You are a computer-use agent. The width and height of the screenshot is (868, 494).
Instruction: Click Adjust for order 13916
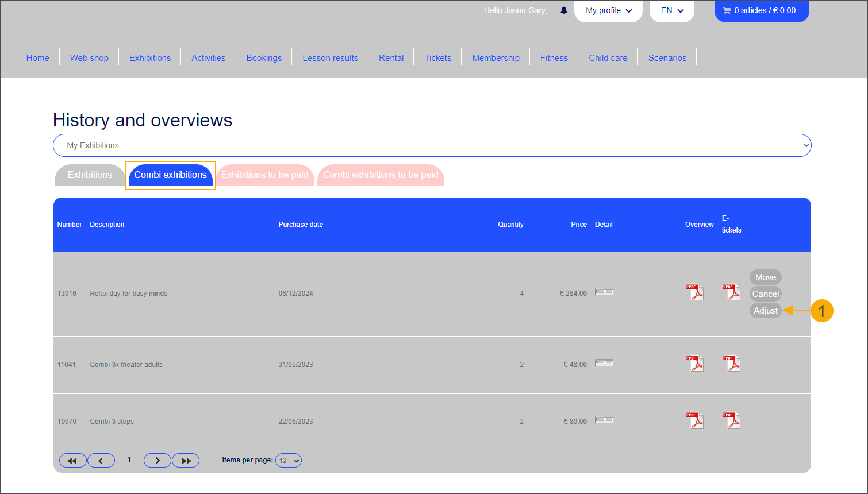tap(765, 311)
